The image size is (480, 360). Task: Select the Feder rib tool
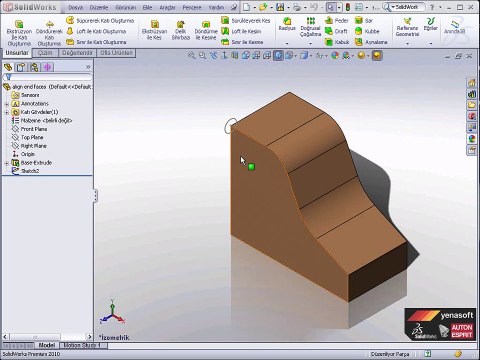(x=337, y=21)
